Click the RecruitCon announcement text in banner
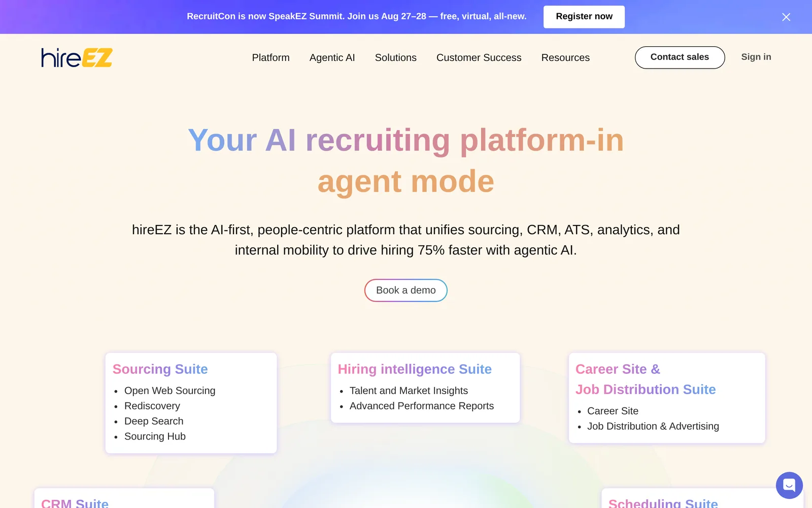 [x=357, y=16]
